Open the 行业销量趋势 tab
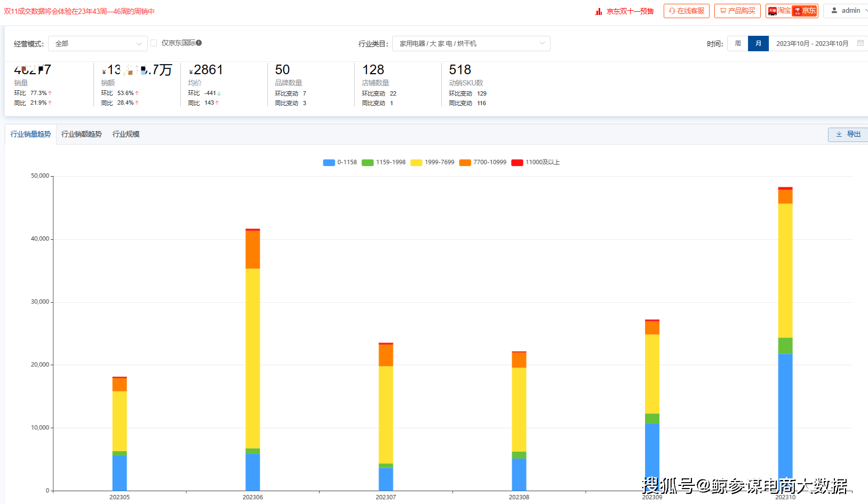This screenshot has width=868, height=504. [30, 134]
